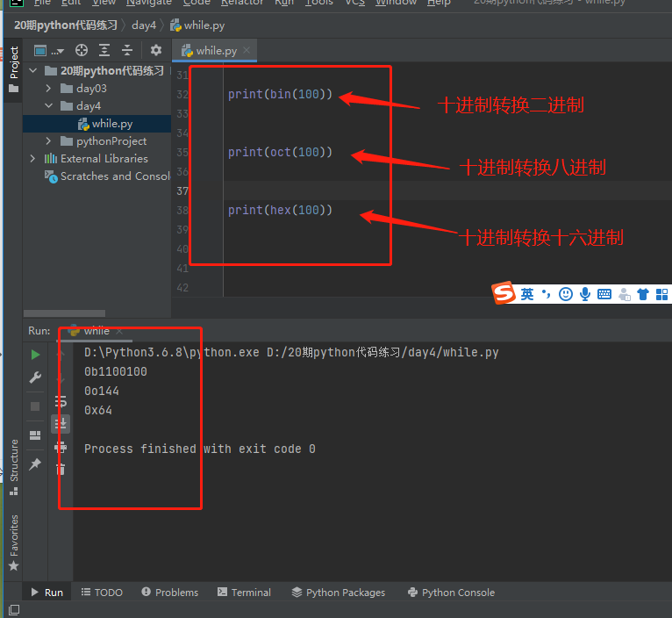Open the Project panel settings gear
The image size is (672, 618).
pos(156,50)
